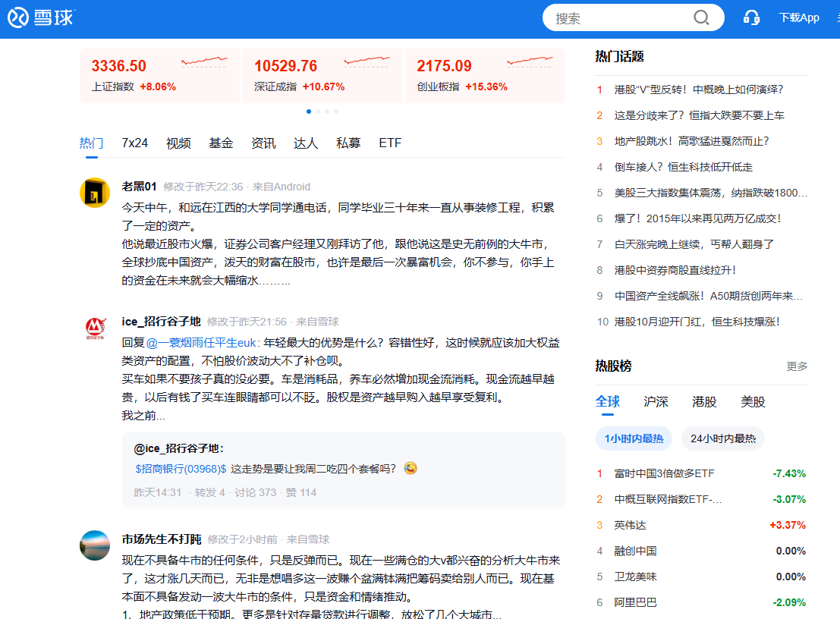Open user 老黑01's profile name
840x619 pixels.
139,187
